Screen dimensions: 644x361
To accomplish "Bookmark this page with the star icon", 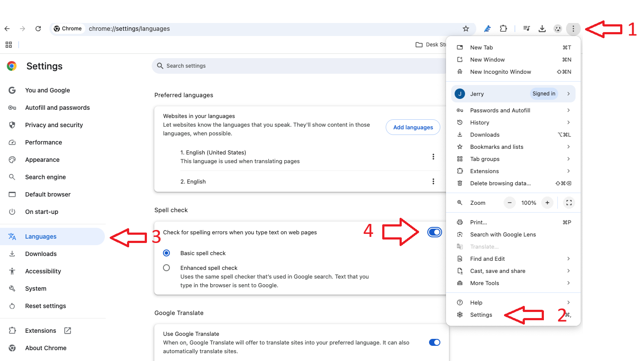I will coord(466,29).
